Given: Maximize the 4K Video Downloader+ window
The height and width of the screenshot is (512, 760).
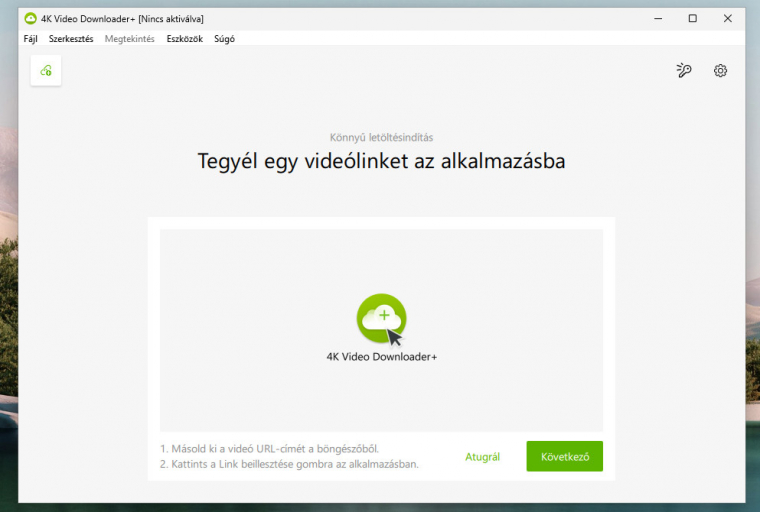Looking at the screenshot, I should 692,18.
